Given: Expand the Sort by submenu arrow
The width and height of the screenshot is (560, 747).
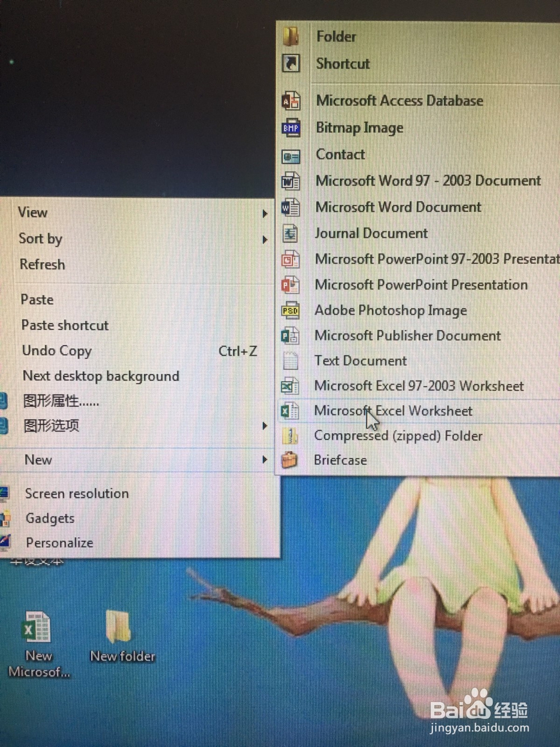Looking at the screenshot, I should click(264, 240).
